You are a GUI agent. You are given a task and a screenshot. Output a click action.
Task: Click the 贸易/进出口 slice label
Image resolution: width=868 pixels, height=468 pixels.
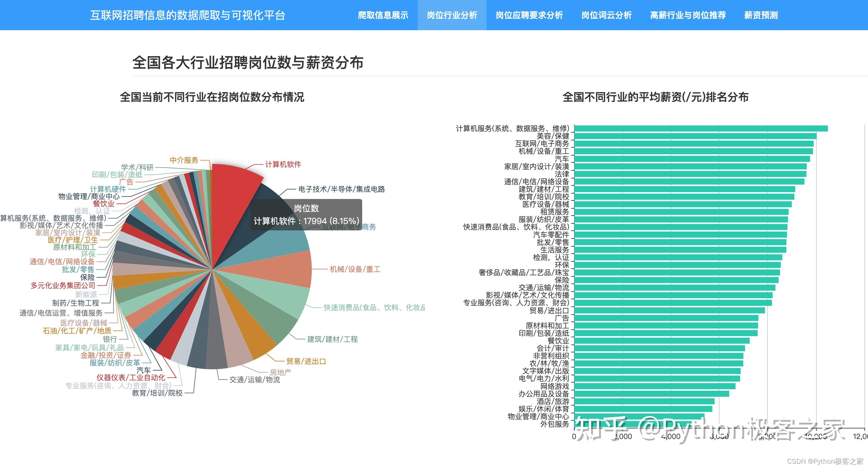tap(307, 361)
